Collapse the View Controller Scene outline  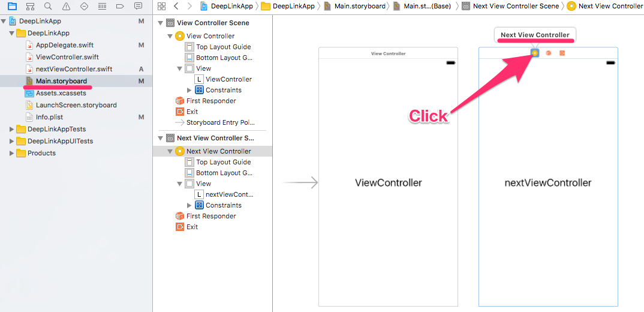[161, 23]
